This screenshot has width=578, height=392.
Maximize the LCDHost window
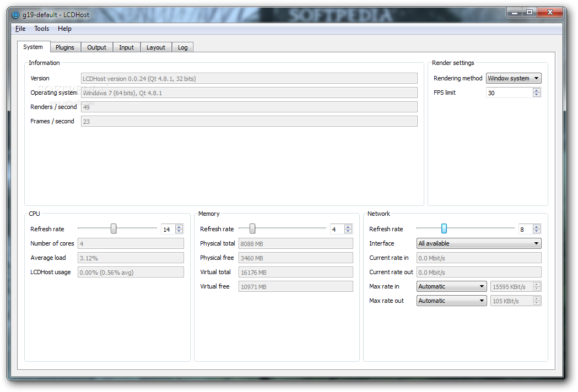530,13
